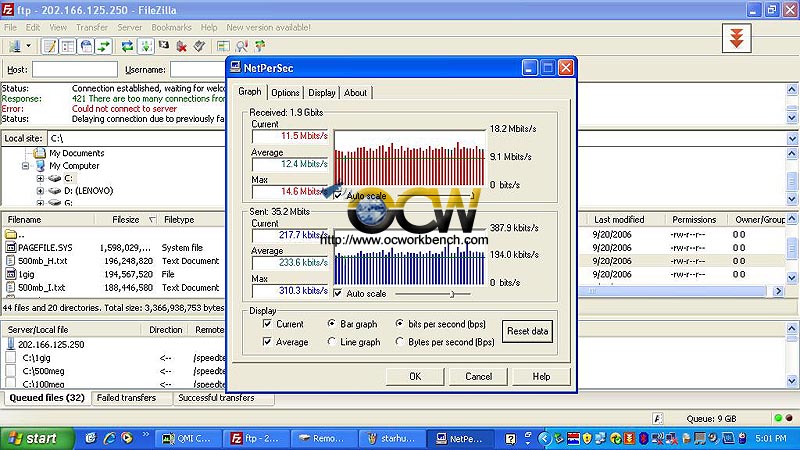Click the two-pane colored panel toolbar icon
The image size is (800, 450).
223,46
